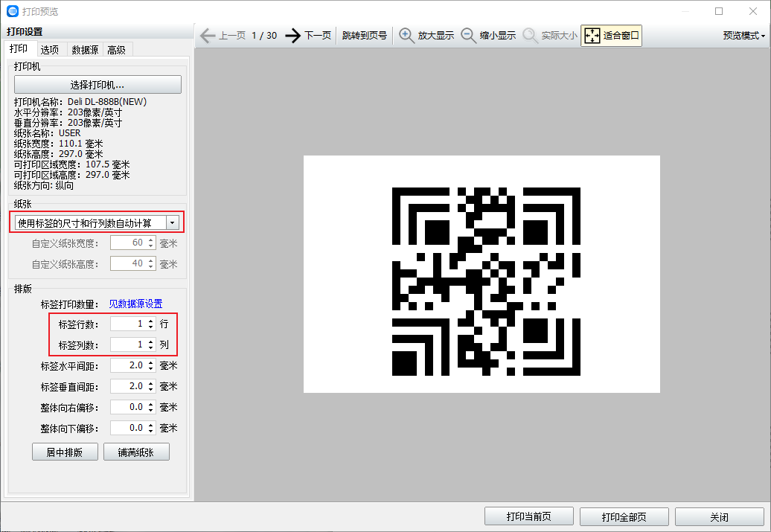Click the QR code label preview
Screen dimensions: 771x532
coord(486,281)
